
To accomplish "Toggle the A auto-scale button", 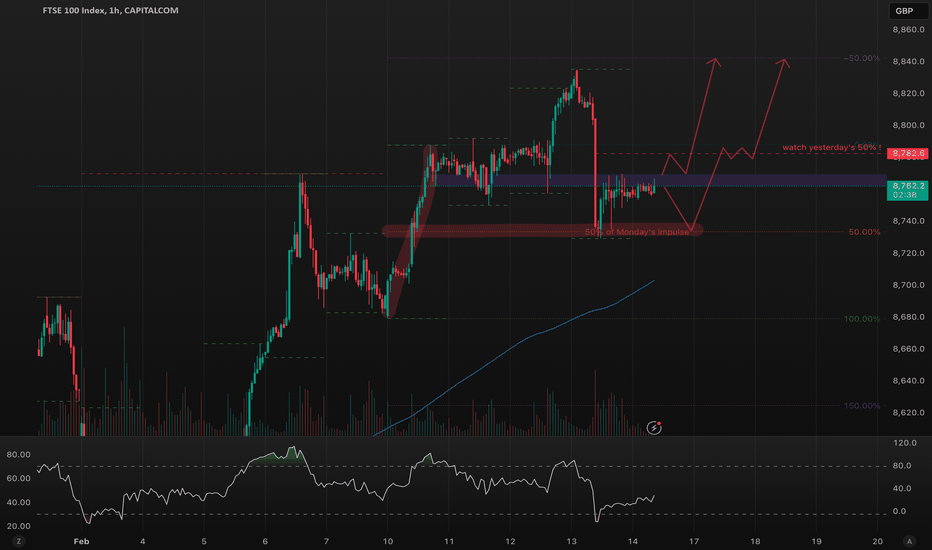I will point(909,541).
